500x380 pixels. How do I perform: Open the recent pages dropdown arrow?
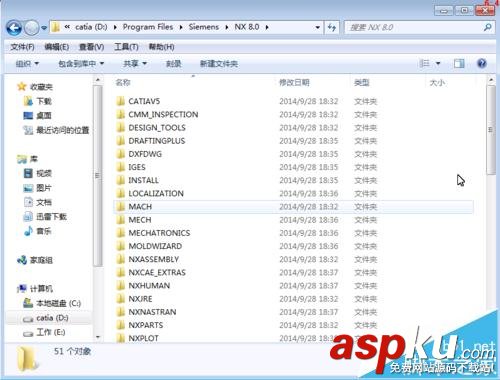(44, 28)
